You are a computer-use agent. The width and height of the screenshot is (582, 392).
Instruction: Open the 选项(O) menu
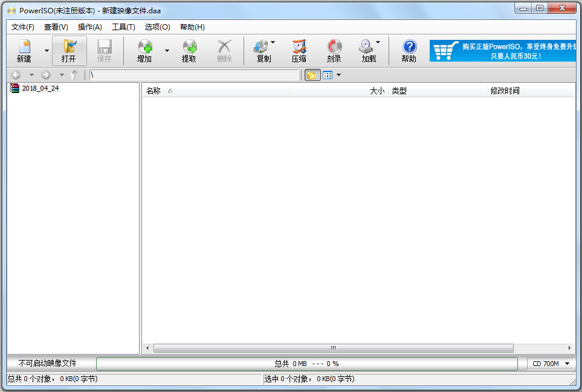[157, 27]
